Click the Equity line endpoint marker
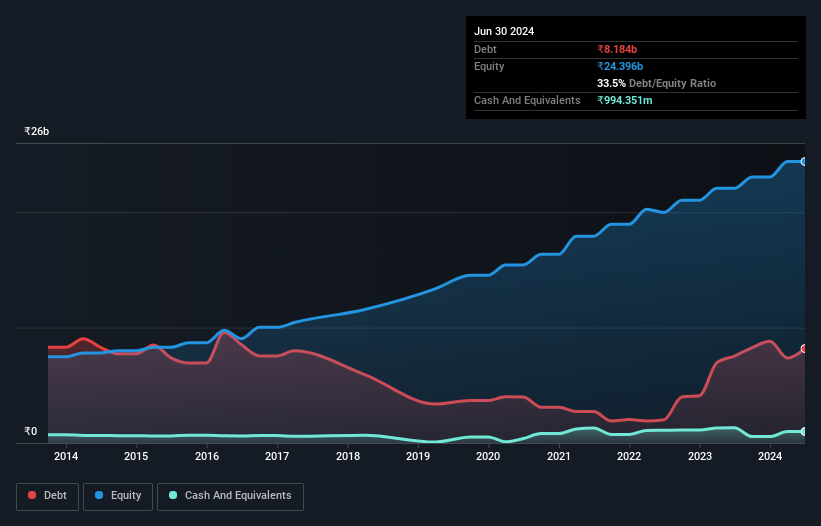821x526 pixels. [804, 162]
